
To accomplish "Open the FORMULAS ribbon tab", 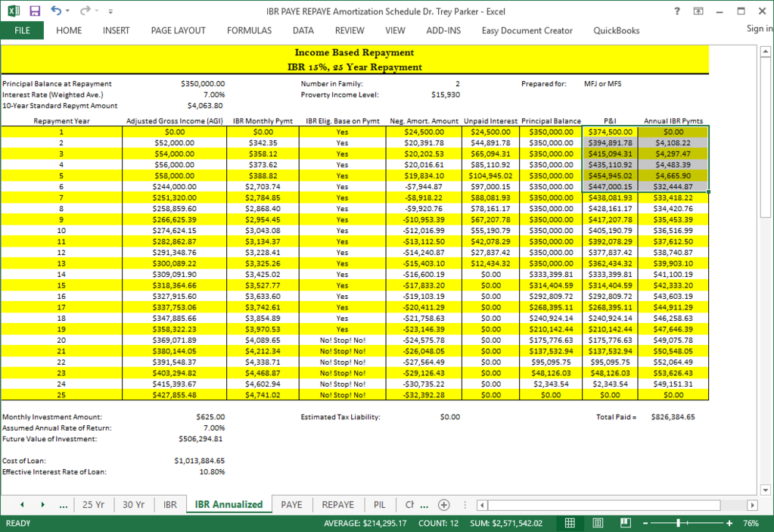I will 249,30.
